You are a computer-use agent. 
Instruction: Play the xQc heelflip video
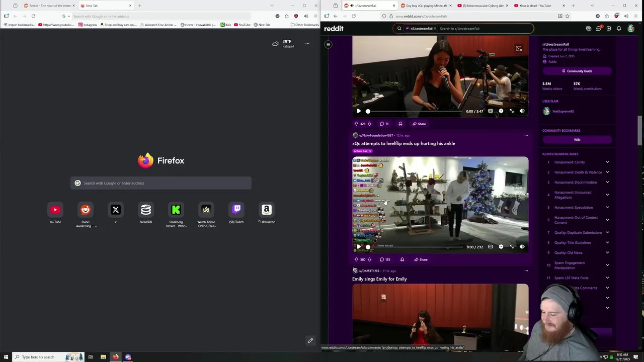(x=358, y=247)
